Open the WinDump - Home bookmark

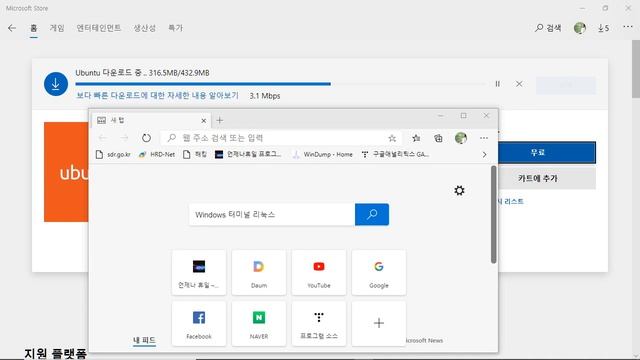(322, 154)
